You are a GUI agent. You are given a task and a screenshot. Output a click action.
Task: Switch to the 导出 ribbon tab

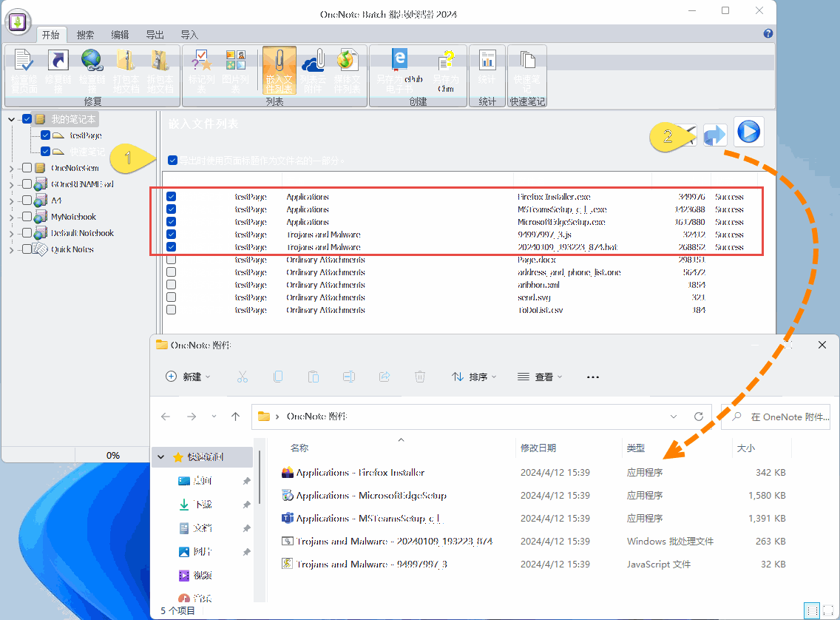(155, 35)
